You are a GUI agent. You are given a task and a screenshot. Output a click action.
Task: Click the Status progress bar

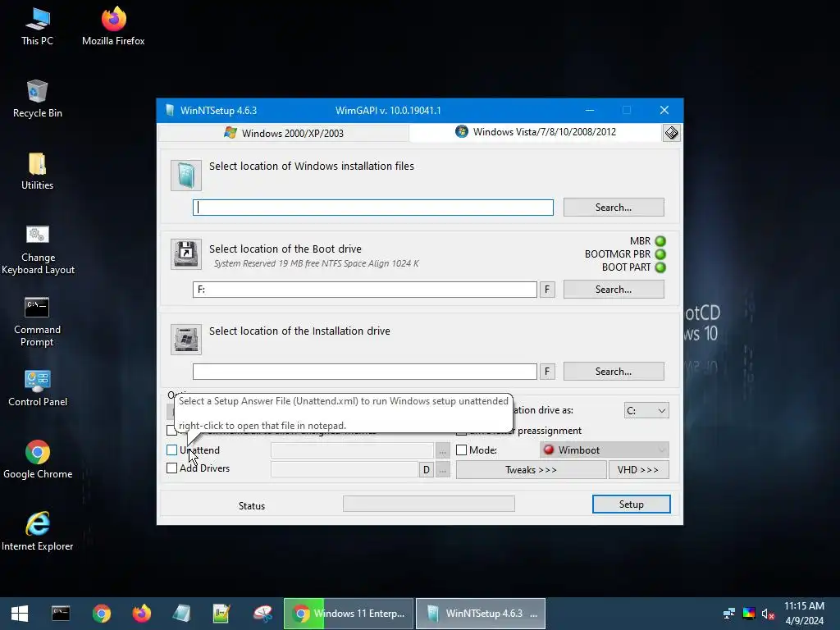tap(428, 504)
